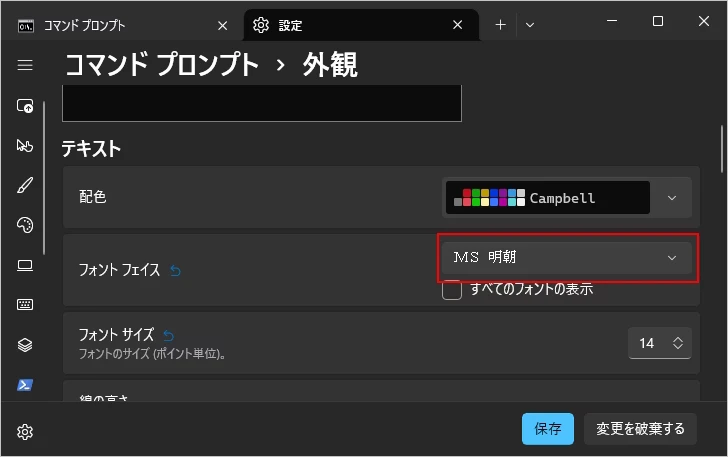Click the 外観 breadcrumb heading
The width and height of the screenshot is (728, 457).
pyautogui.click(x=330, y=65)
